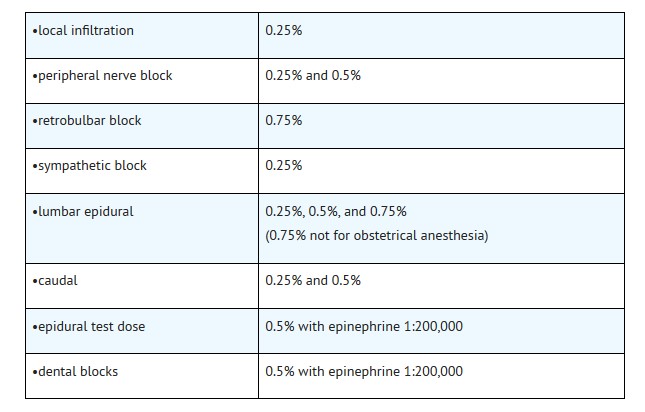This screenshot has height=412, width=645.
Task: Click the "peripheral nerve block" label
Action: point(102,76)
